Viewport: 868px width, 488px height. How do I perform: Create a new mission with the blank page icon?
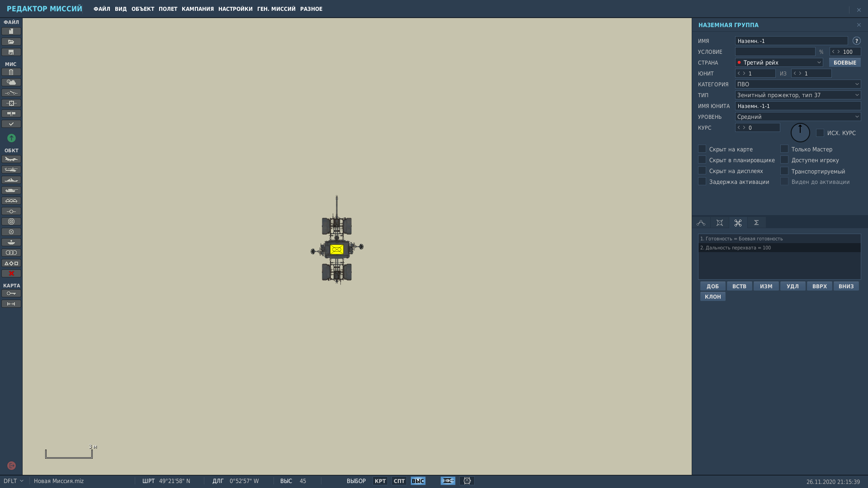[11, 31]
